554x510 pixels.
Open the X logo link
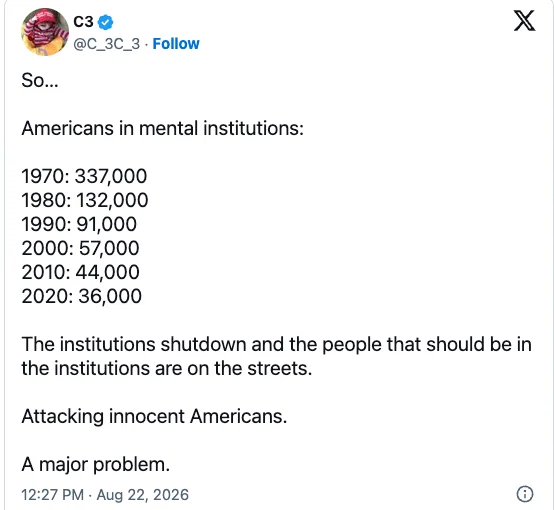[524, 21]
